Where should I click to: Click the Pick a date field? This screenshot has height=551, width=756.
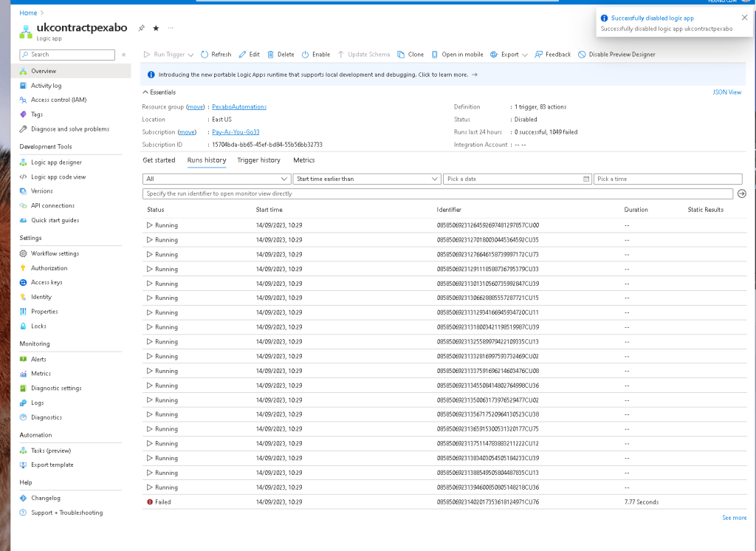coord(518,179)
